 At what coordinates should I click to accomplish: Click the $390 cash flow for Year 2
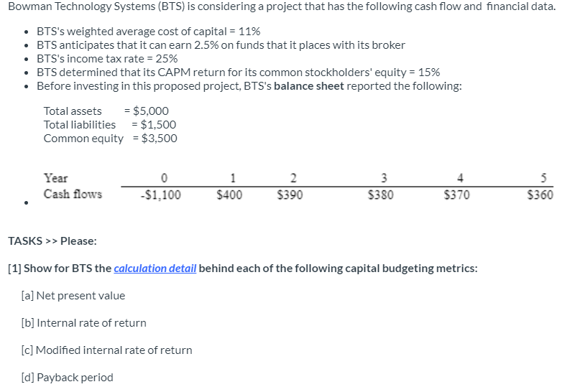click(x=290, y=195)
